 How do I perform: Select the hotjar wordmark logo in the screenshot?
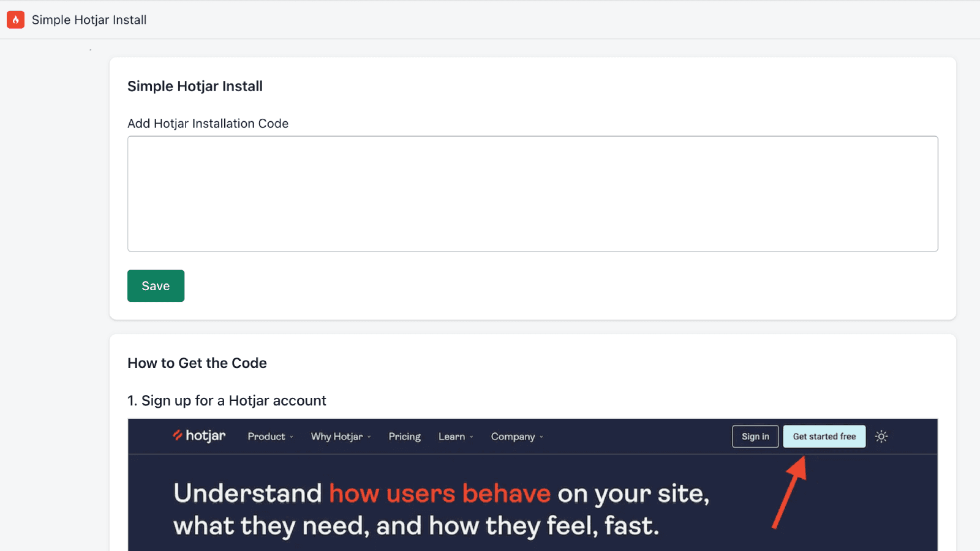point(199,436)
